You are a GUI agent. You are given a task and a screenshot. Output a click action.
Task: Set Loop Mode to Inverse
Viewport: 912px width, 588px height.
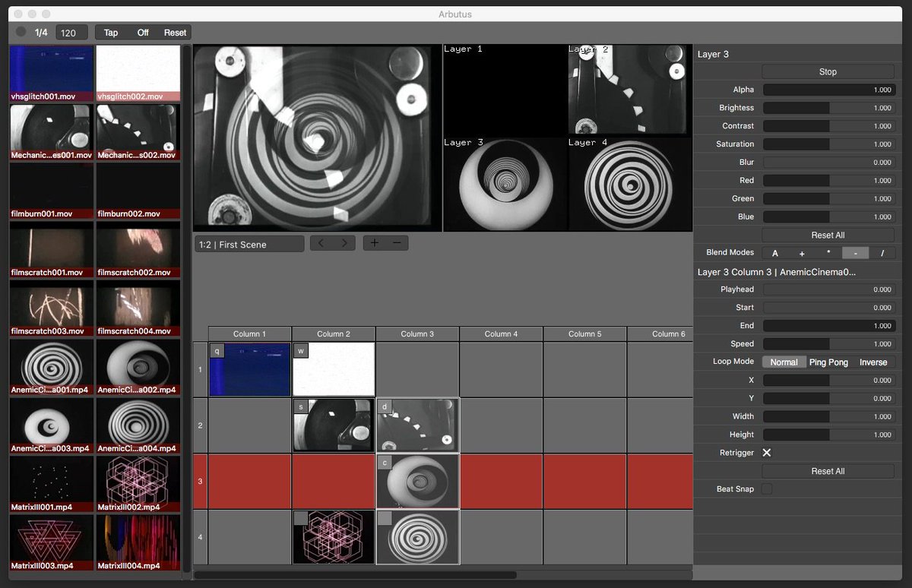tap(873, 362)
